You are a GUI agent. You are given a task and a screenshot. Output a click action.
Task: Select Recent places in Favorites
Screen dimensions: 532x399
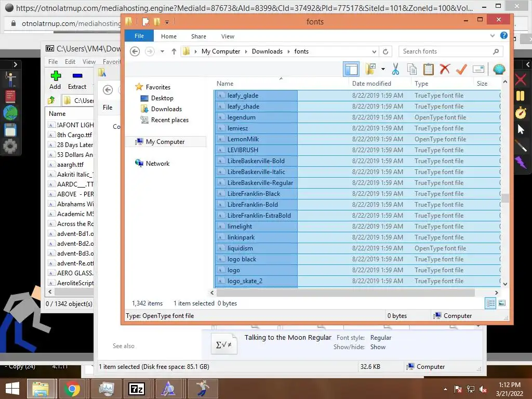point(170,120)
